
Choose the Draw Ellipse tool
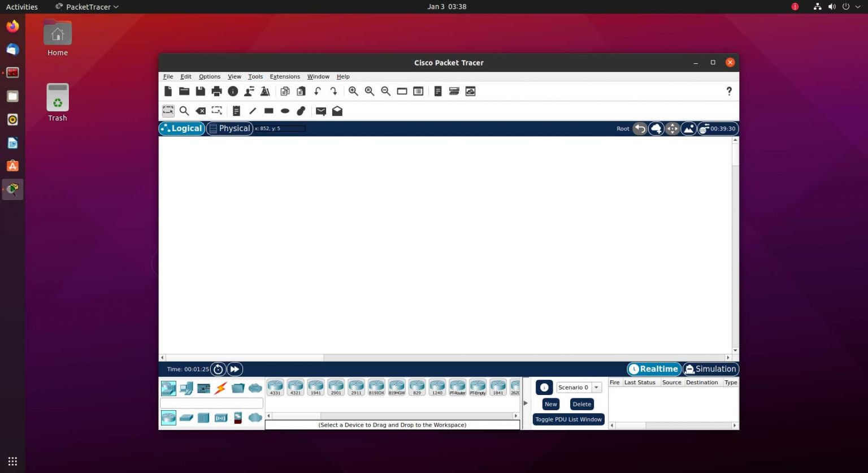pyautogui.click(x=285, y=111)
